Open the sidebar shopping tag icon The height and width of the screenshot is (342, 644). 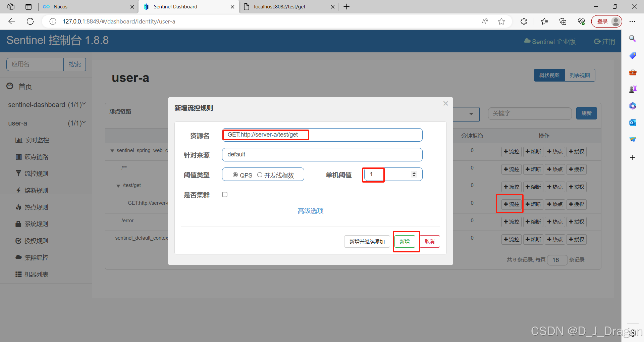633,55
